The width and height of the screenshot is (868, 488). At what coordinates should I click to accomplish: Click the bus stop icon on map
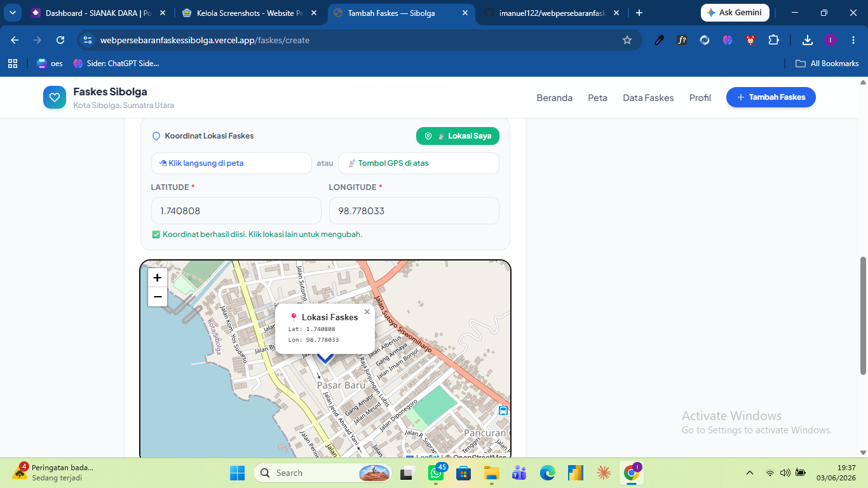tap(503, 410)
